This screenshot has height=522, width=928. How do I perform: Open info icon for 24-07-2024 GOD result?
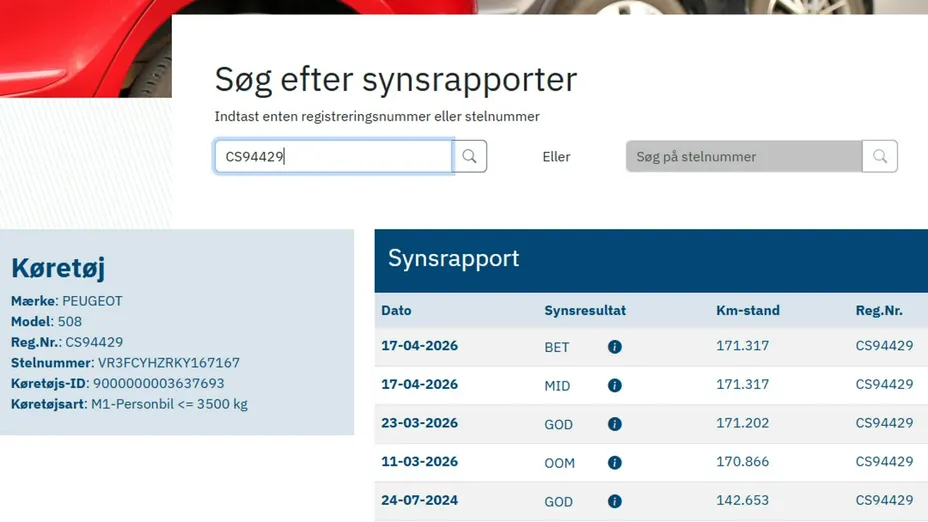(x=614, y=501)
